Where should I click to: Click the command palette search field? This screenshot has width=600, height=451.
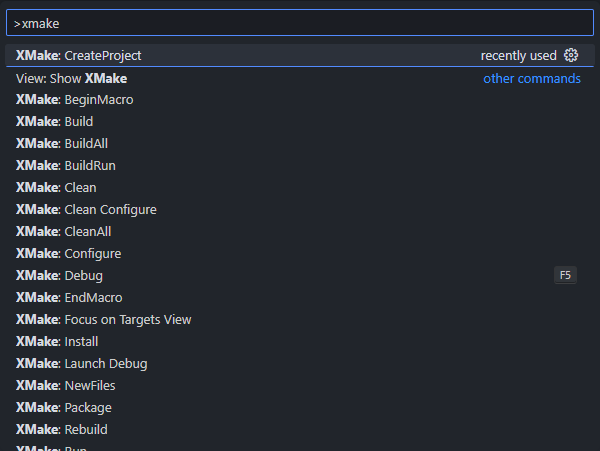[300, 23]
